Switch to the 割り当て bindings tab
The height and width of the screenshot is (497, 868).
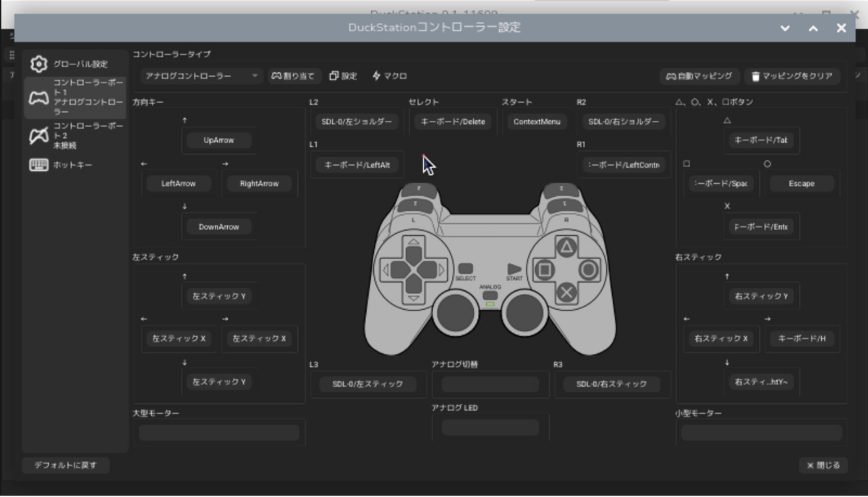coord(294,76)
